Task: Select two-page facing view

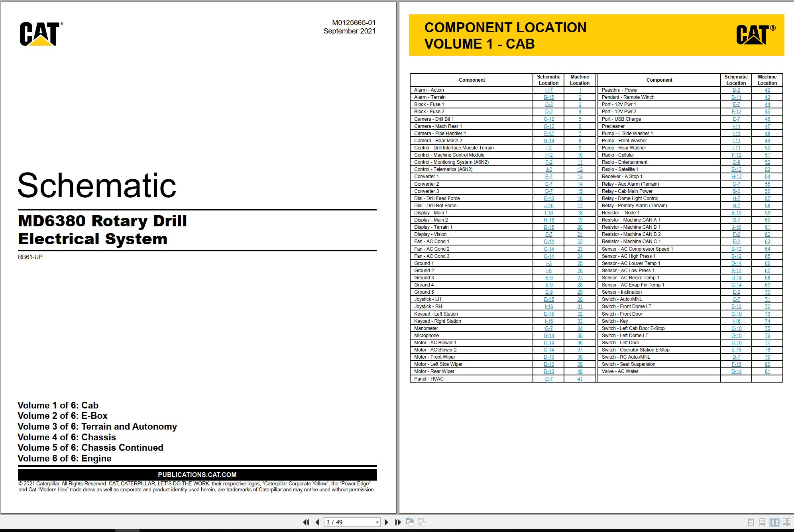Action: coord(774,522)
